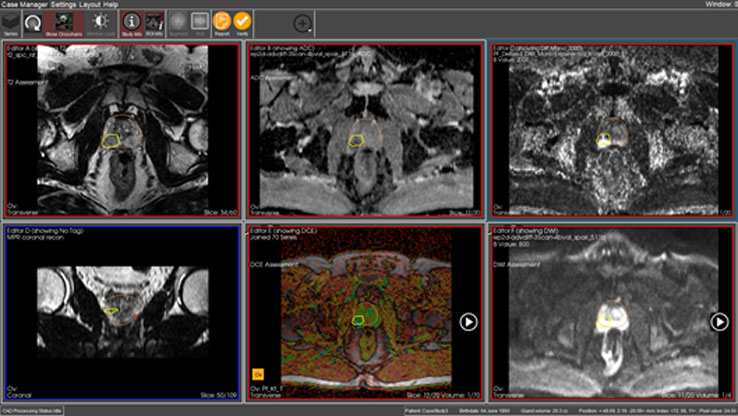This screenshot has height=416, width=738.
Task: Click the yellow Ov overlay button in DCE view
Action: (258, 374)
